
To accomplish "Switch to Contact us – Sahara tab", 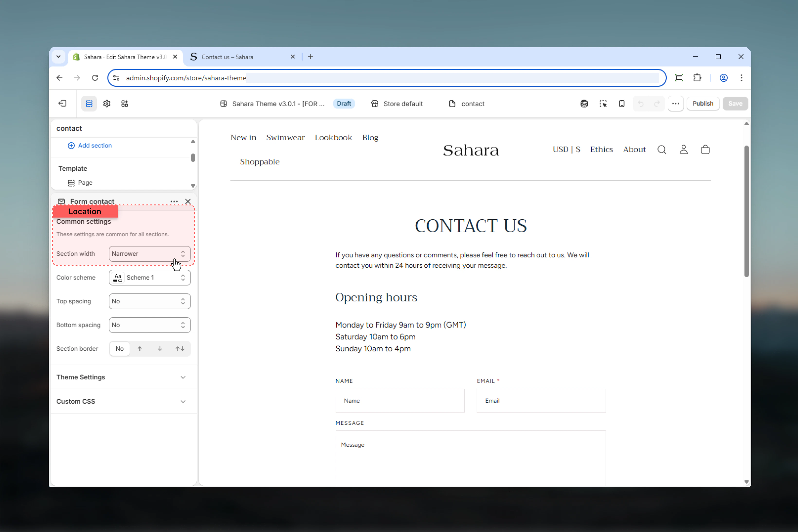I will point(242,57).
